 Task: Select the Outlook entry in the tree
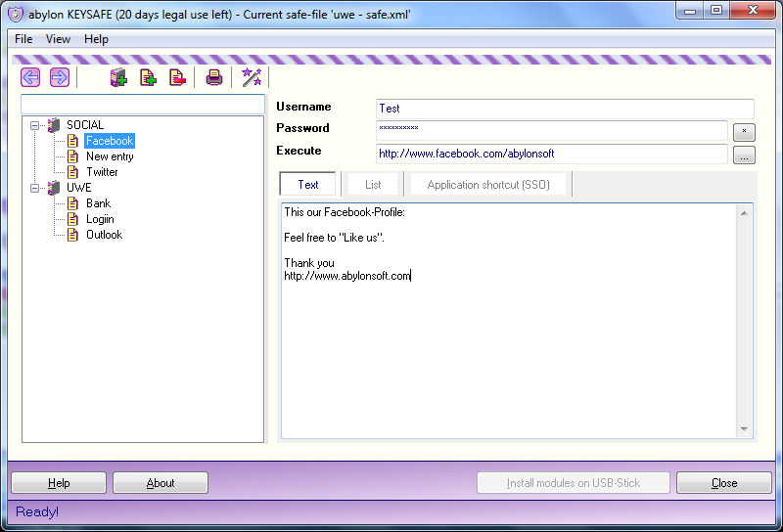pyautogui.click(x=104, y=235)
